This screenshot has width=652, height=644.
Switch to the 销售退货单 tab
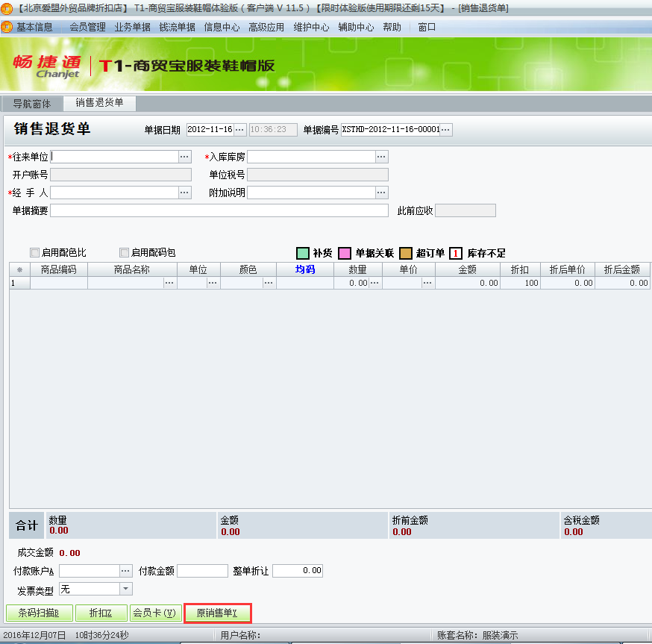[x=99, y=103]
